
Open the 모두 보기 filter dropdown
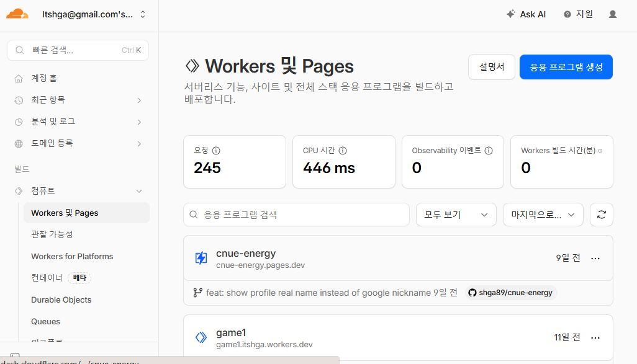pos(456,215)
